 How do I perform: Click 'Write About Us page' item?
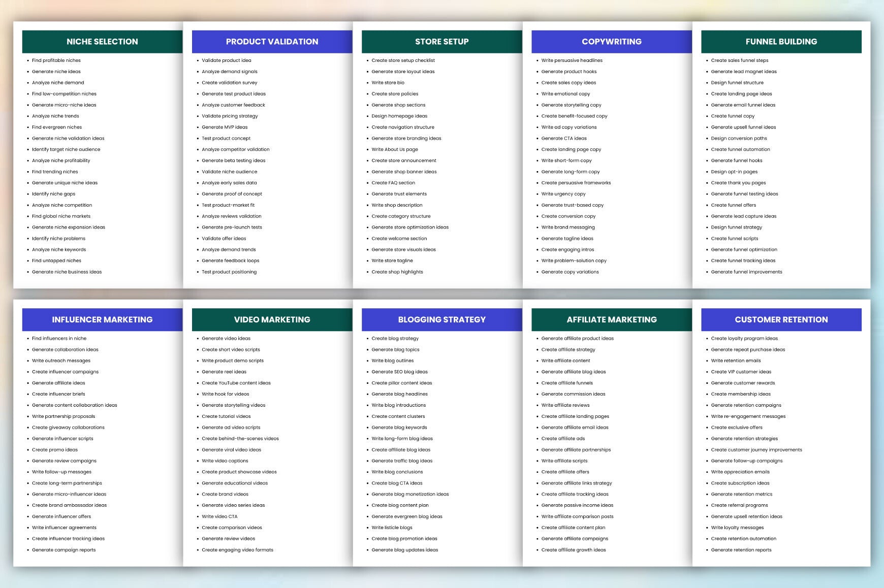395,150
